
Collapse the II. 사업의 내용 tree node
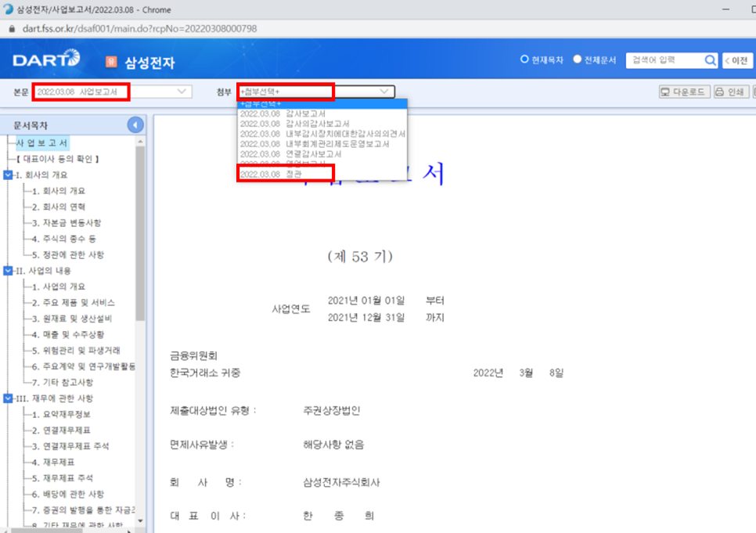(x=8, y=271)
